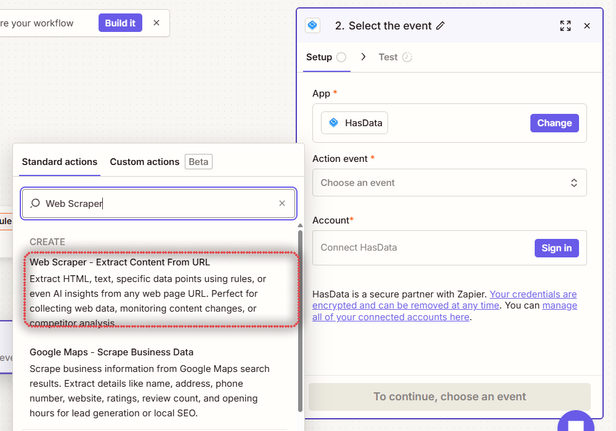Click the Web Scraper search field
This screenshot has height=431, width=616.
[x=158, y=204]
